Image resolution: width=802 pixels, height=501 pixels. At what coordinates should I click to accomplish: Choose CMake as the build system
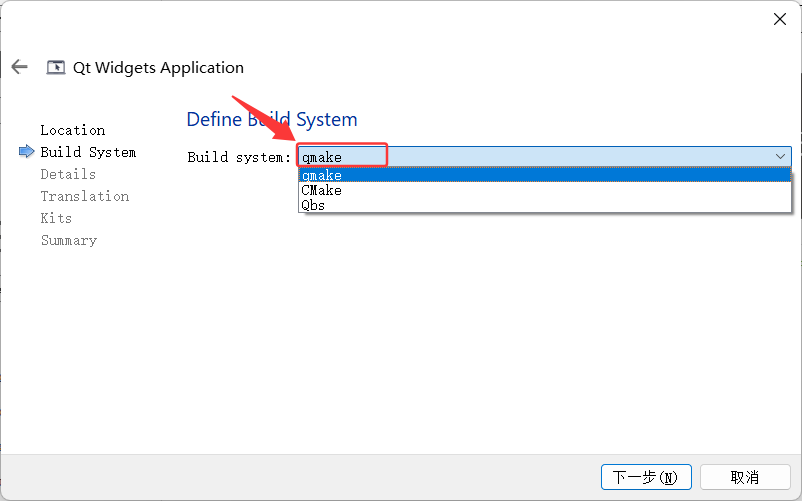(545, 190)
